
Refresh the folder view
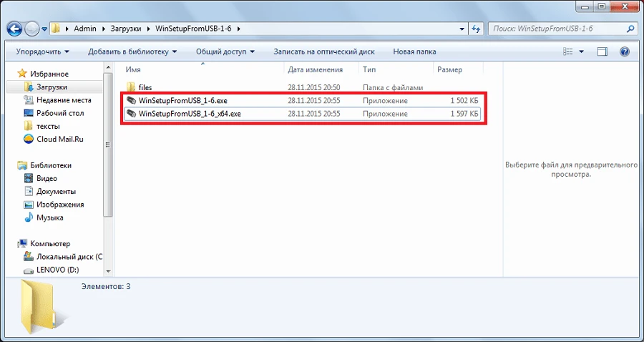476,29
